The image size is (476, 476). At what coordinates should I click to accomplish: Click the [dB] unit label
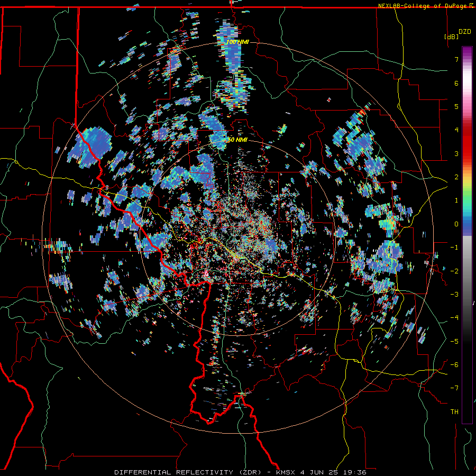tap(451, 37)
